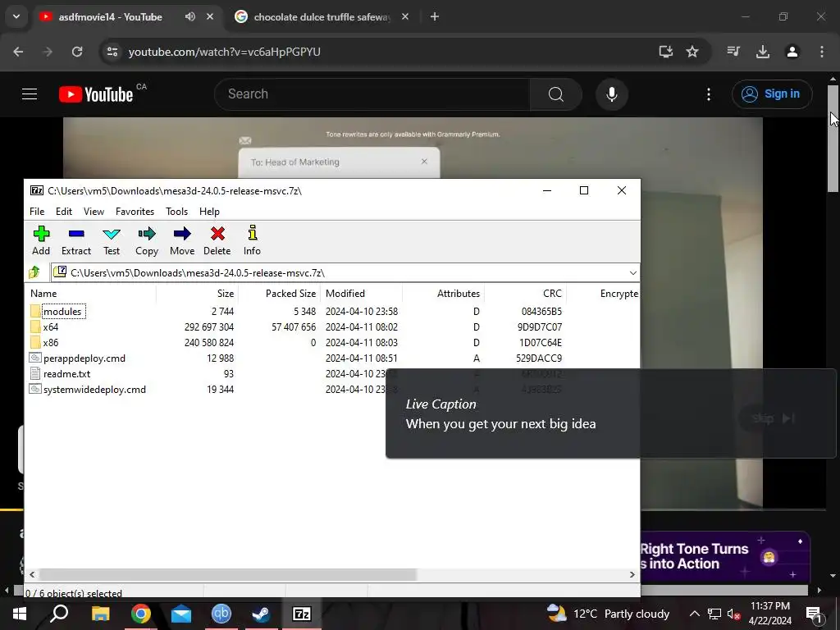Click the 7-Zip horizontal scrollbar thumb
Viewport: 840px width, 630px height.
tap(228, 574)
